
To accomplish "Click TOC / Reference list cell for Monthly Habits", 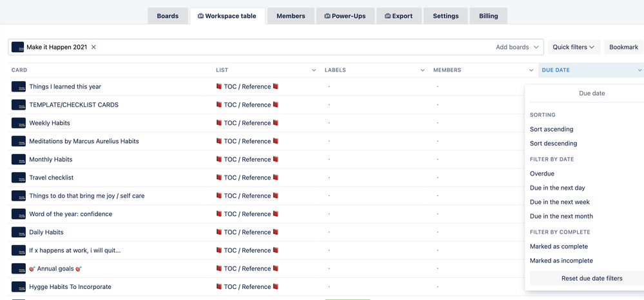I will pyautogui.click(x=248, y=159).
